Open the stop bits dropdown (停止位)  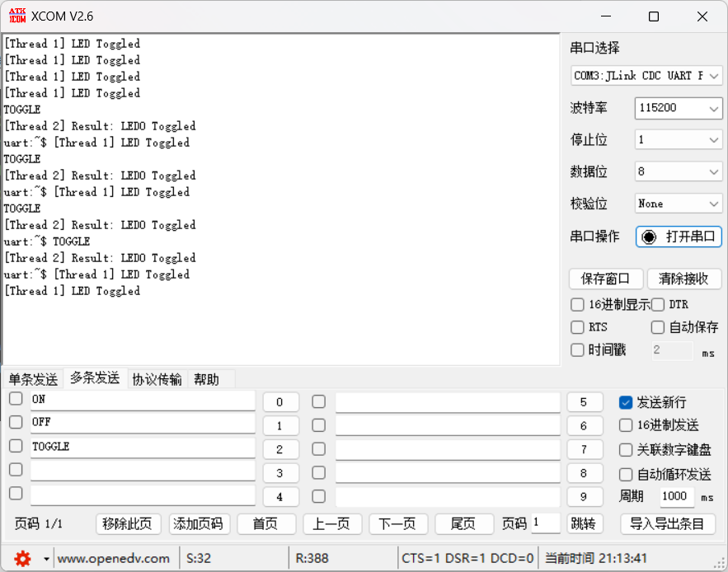click(679, 140)
